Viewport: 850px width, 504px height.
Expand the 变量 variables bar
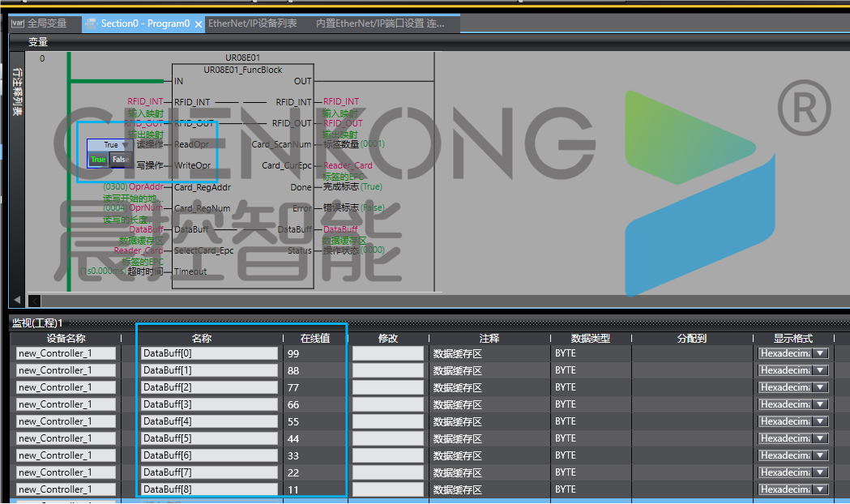[x=38, y=41]
